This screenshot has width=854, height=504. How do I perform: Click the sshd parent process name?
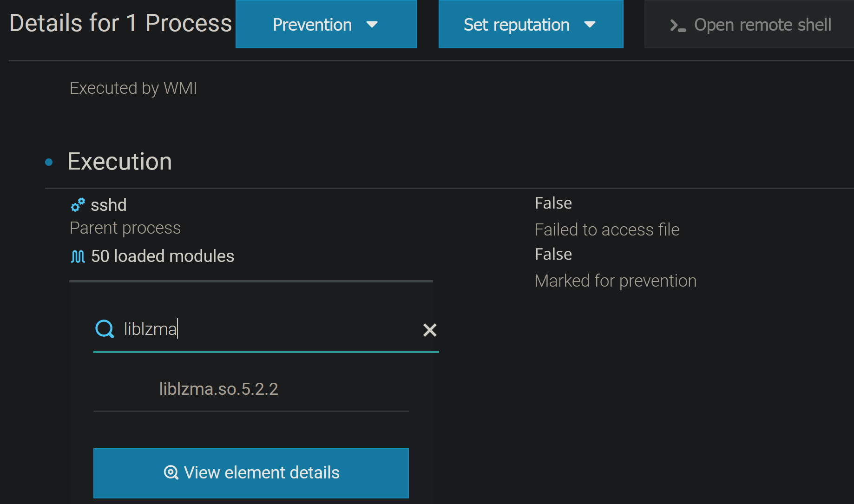109,204
